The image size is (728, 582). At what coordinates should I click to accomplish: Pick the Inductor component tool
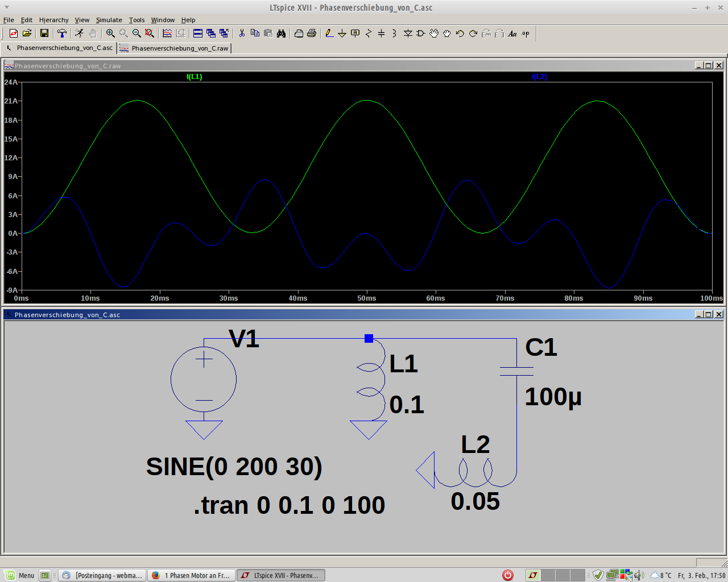click(x=394, y=34)
